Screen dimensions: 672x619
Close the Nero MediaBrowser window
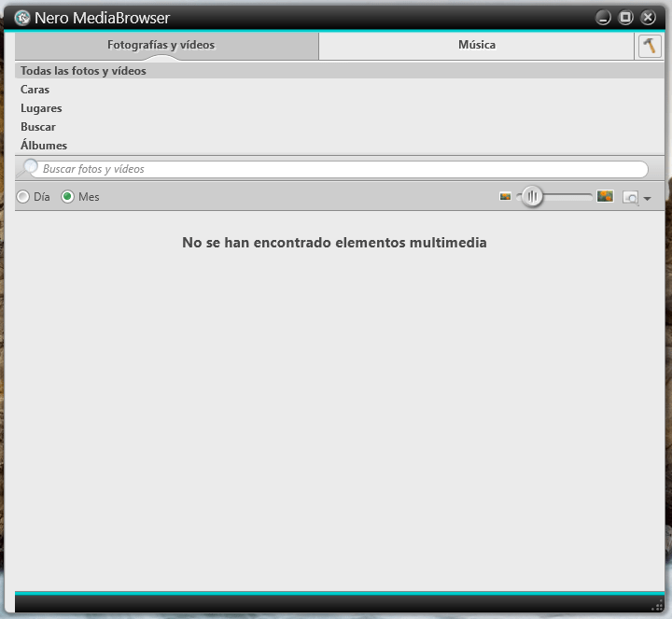pos(648,18)
